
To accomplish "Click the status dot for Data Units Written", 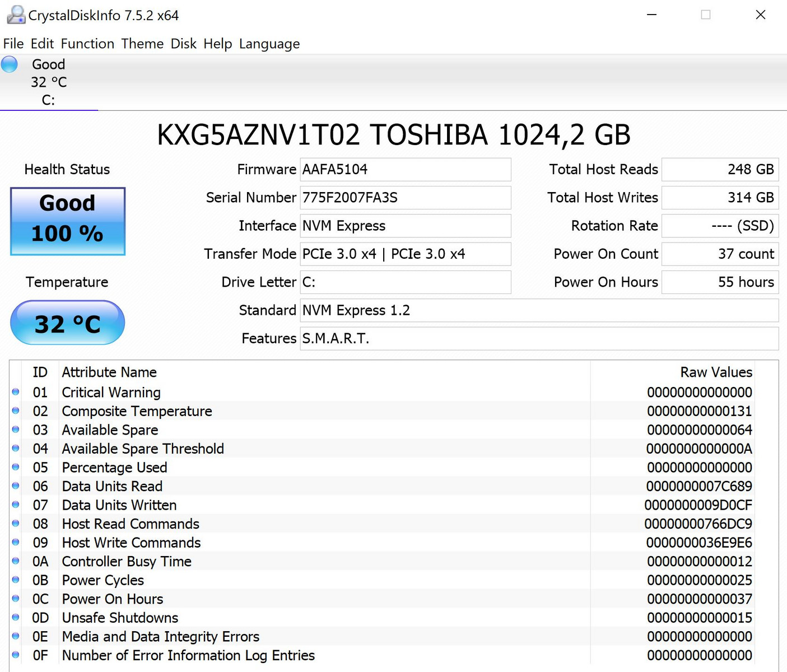I will coord(16,505).
